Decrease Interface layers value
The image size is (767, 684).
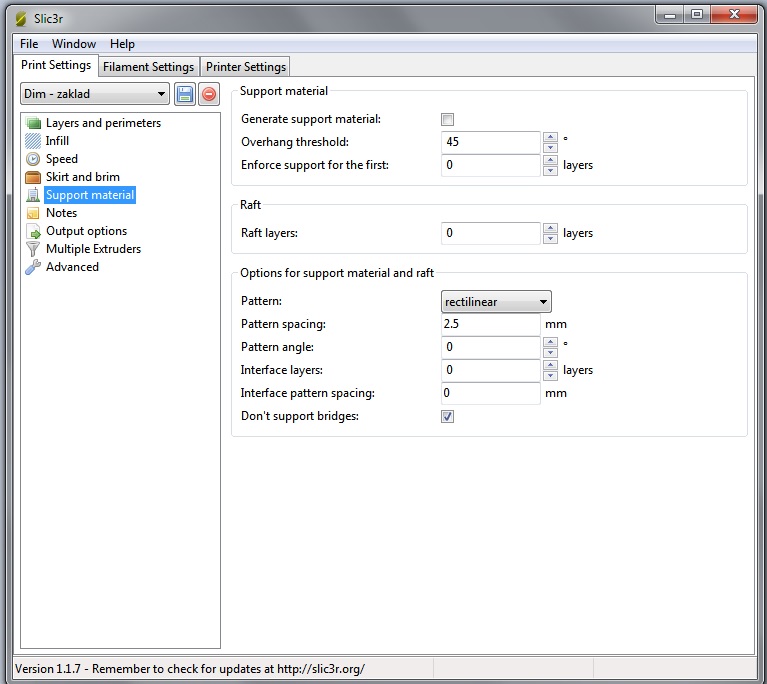coord(550,375)
